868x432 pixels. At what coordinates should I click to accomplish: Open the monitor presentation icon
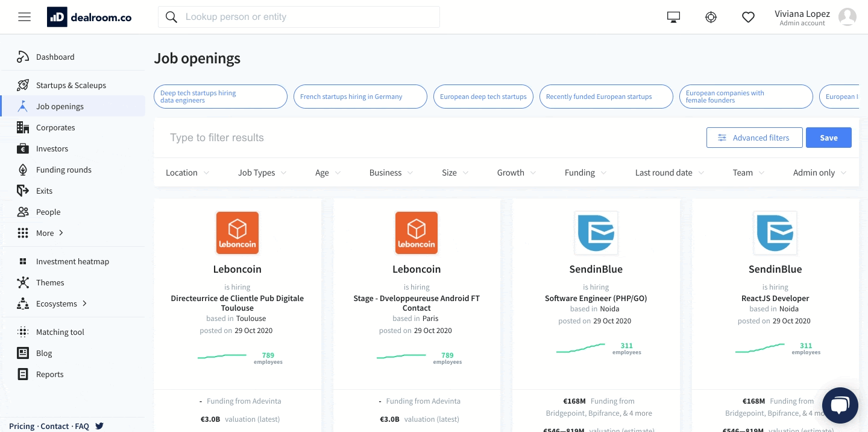(x=674, y=17)
